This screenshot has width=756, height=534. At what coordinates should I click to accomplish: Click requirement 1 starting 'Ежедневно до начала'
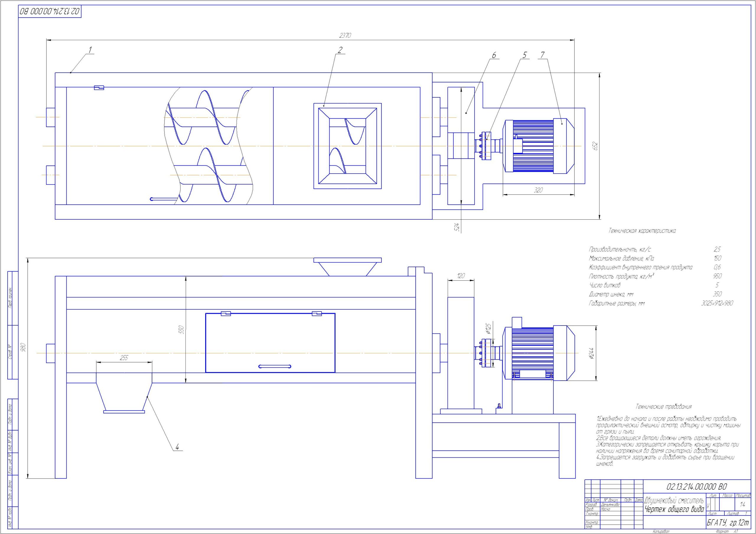(668, 425)
